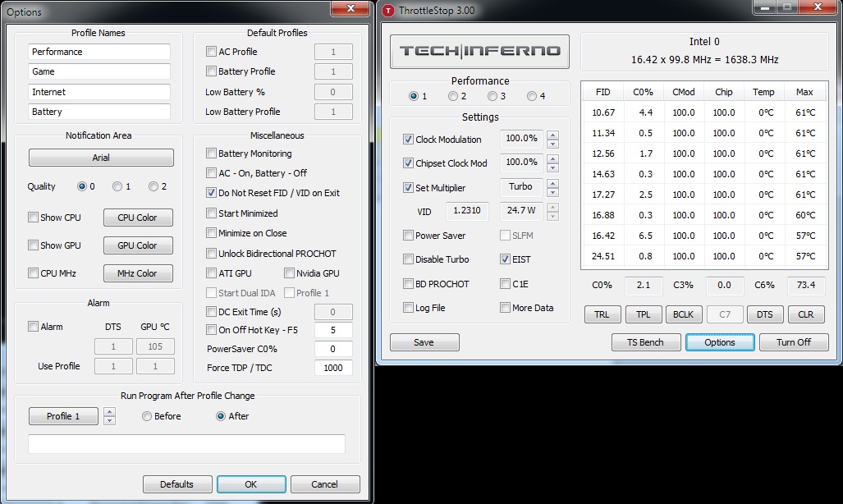The height and width of the screenshot is (504, 843).
Task: Select performance profile 3 radio button
Action: [x=492, y=96]
